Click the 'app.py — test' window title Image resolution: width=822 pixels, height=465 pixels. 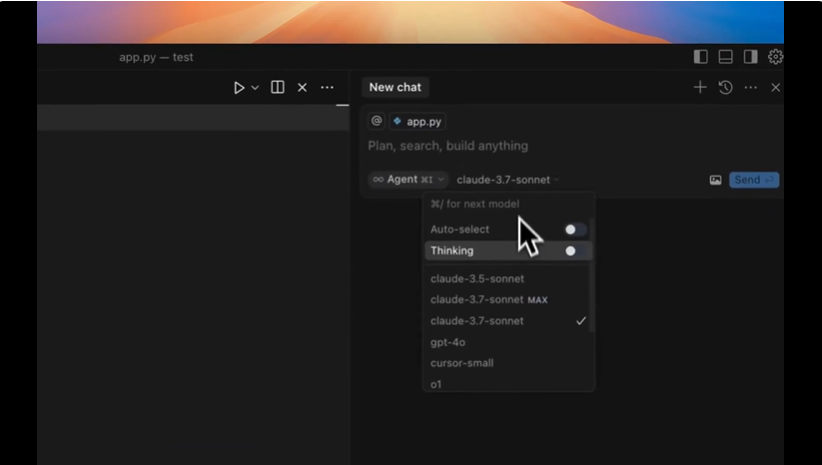tap(156, 57)
